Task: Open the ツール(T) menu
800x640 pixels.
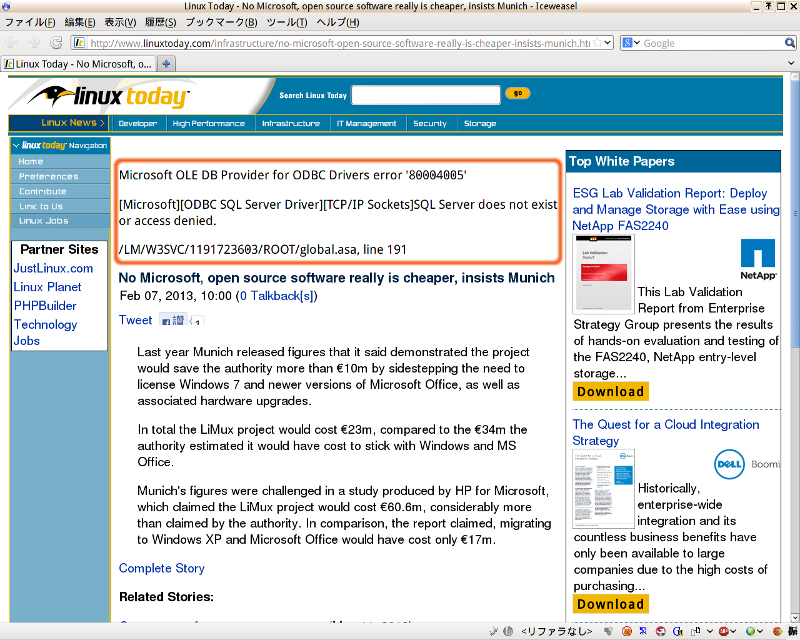Action: [x=287, y=22]
